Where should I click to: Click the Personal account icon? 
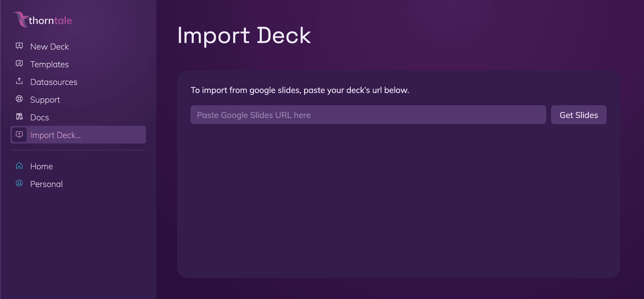click(x=19, y=183)
